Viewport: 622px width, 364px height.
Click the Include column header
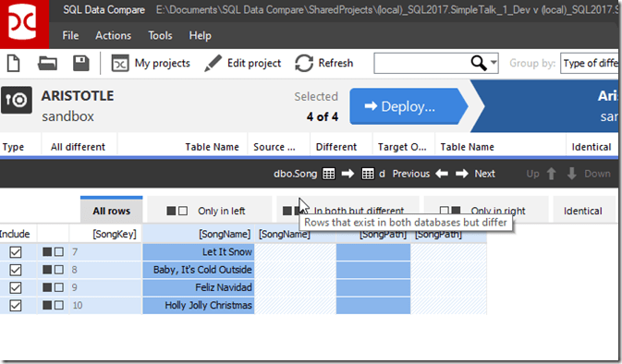click(18, 234)
